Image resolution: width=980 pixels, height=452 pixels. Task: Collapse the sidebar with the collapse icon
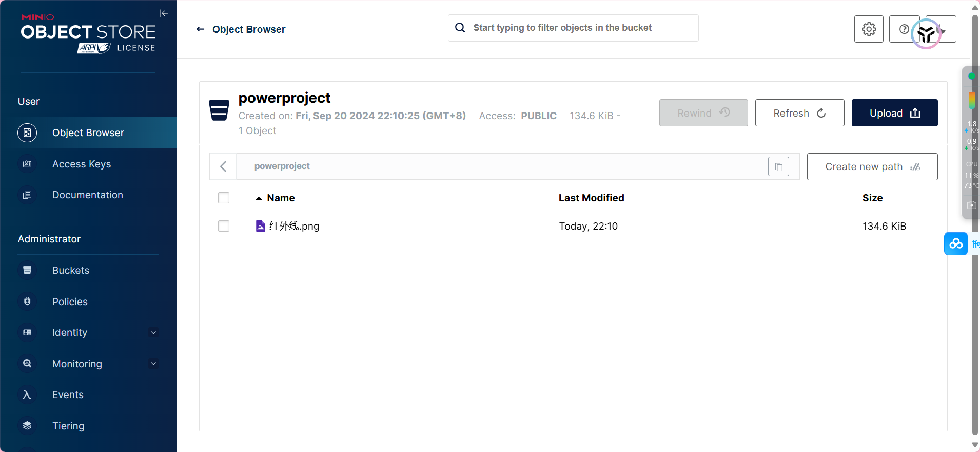[164, 13]
